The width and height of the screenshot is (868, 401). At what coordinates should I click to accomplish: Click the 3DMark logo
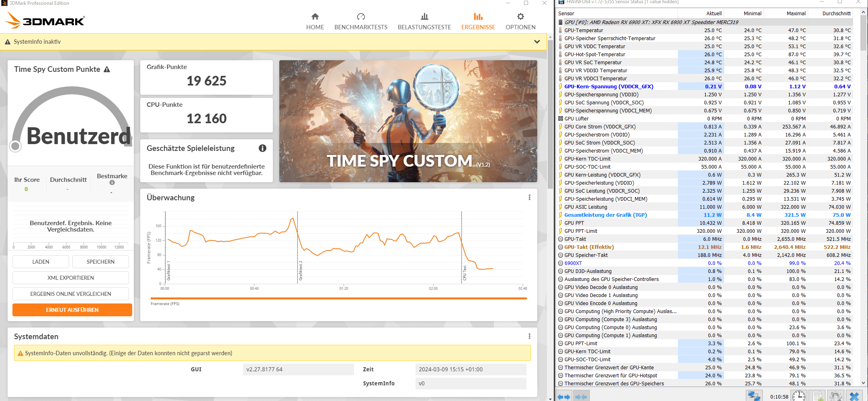(x=45, y=20)
